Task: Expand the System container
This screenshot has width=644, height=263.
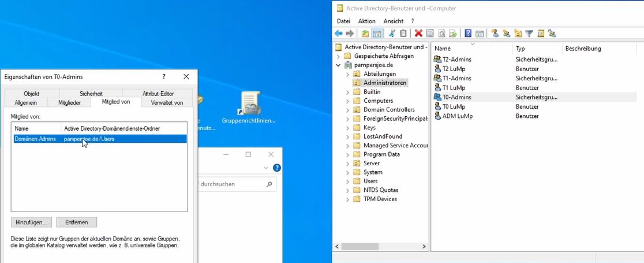Action: click(347, 172)
